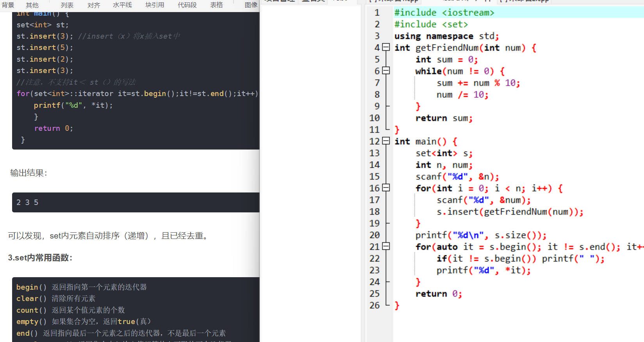Insert a 代码段 code block
644x342 pixels.
[187, 5]
